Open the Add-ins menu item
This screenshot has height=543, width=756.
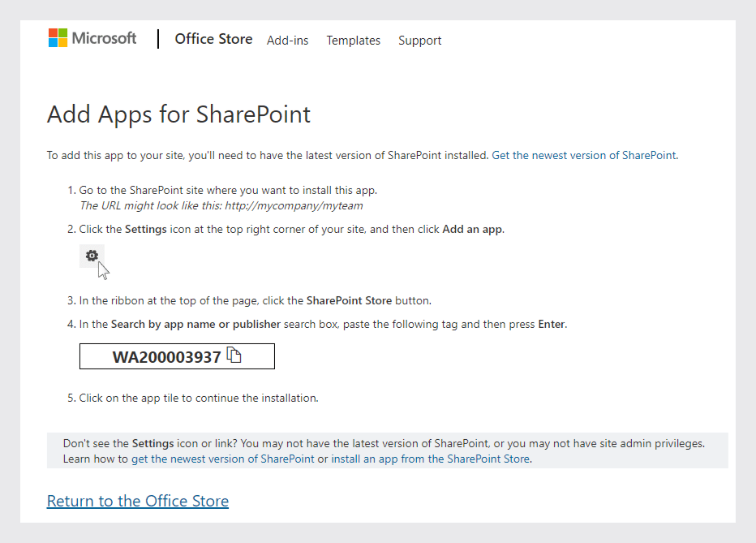(x=287, y=41)
